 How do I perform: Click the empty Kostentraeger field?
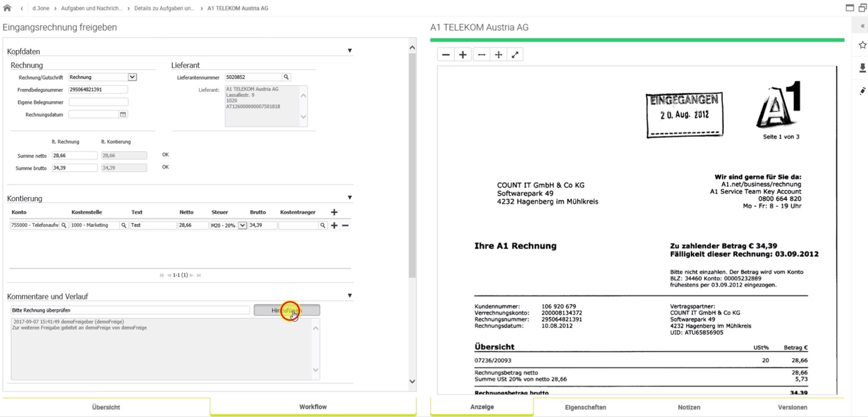299,225
